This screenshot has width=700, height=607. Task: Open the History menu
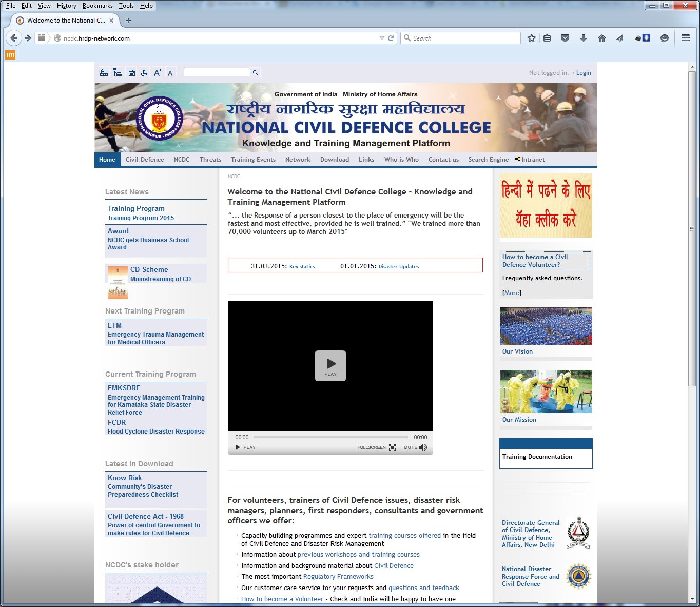(x=67, y=6)
